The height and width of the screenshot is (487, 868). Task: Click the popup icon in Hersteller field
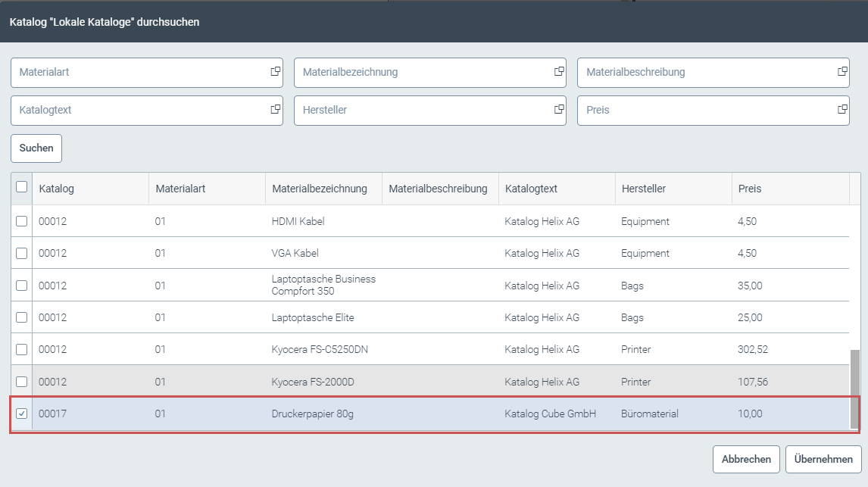point(559,110)
